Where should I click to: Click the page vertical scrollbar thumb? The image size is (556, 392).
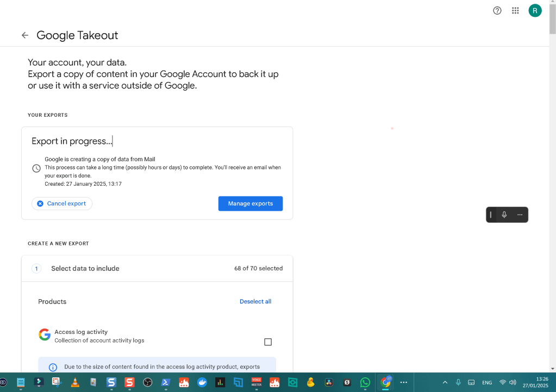[x=552, y=20]
